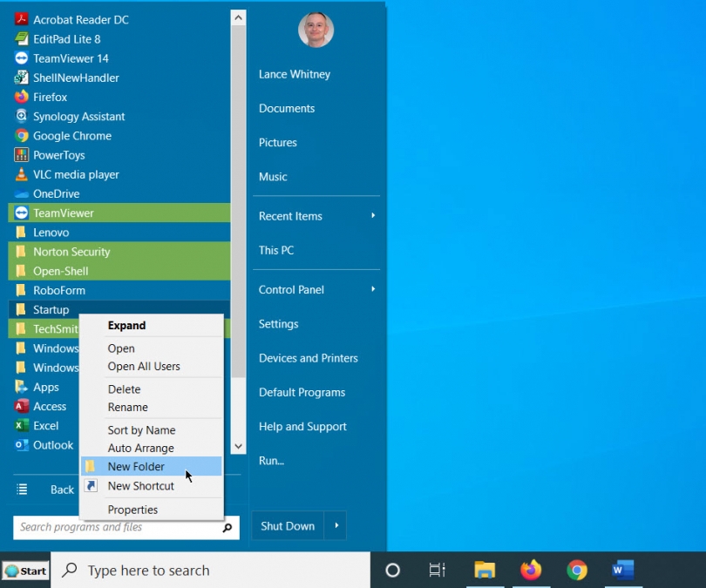Expand Control Panel submenu arrow
This screenshot has height=588, width=706.
pyautogui.click(x=373, y=289)
